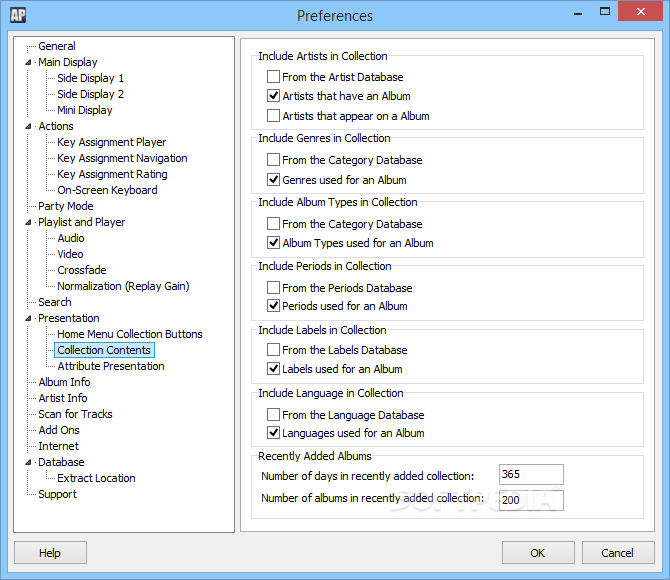Open Attribute Presentation page
Viewport: 670px width, 580px height.
[x=111, y=366]
